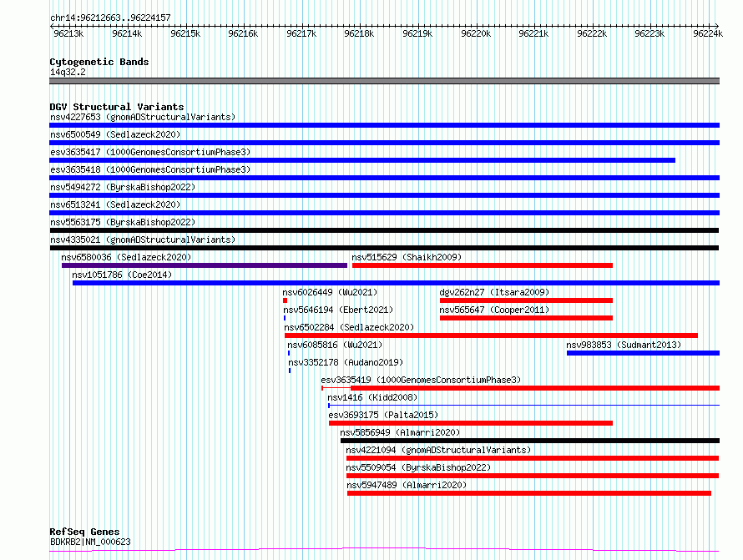Screen dimensions: 743x560
Task: Click the 96218k ruler position marker
Action: (x=359, y=33)
